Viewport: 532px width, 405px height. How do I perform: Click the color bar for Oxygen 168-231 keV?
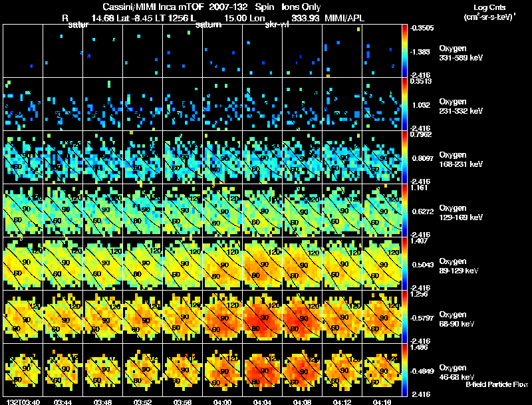pos(404,157)
